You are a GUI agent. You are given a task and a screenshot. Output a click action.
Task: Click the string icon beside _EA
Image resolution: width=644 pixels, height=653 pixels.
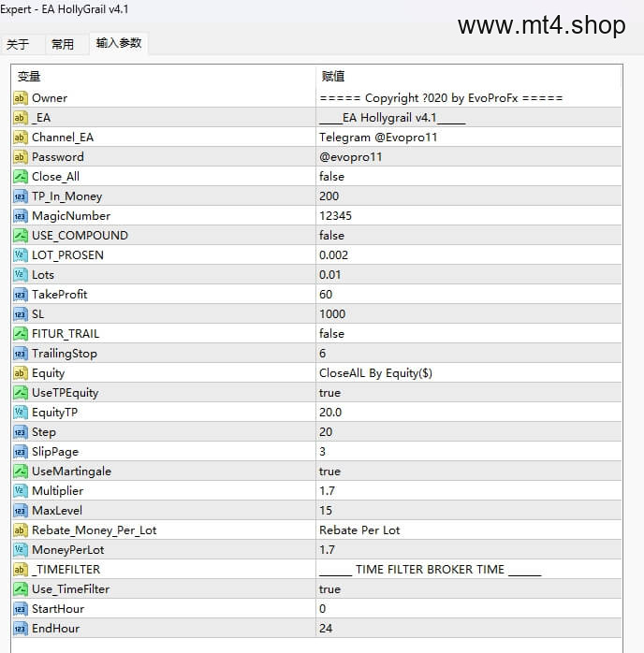[21, 118]
